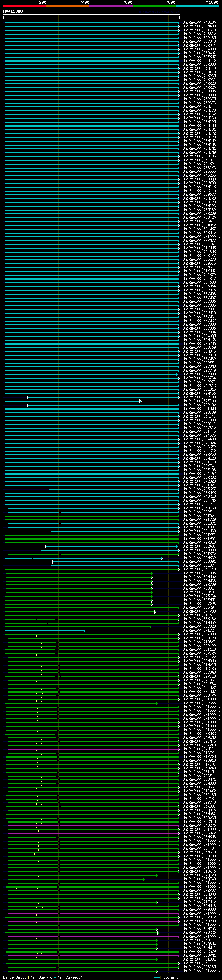Select the UniRef100_Q5F484 label
The width and height of the screenshot is (222, 980).
[199, 848]
